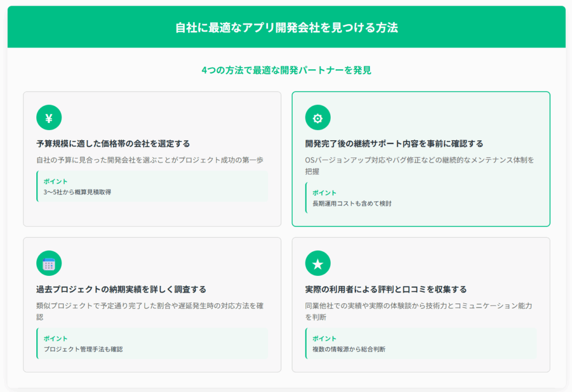This screenshot has height=392, width=572.
Task: Click point box 複数の情報源から総合判断
Action: click(x=421, y=343)
